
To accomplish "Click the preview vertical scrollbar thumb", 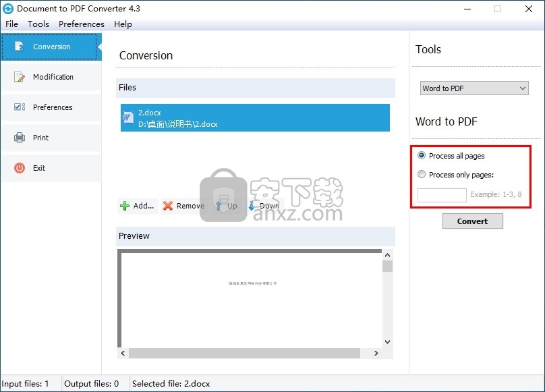I will pyautogui.click(x=388, y=266).
